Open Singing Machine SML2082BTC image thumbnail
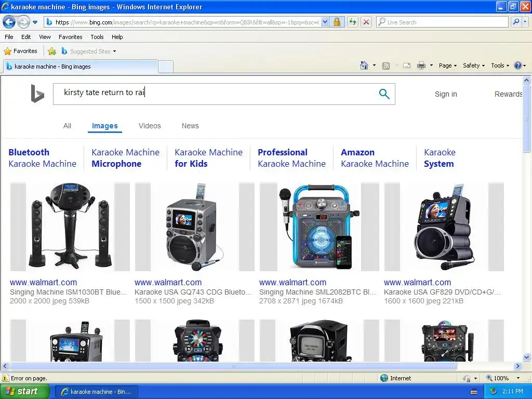 [x=320, y=227]
